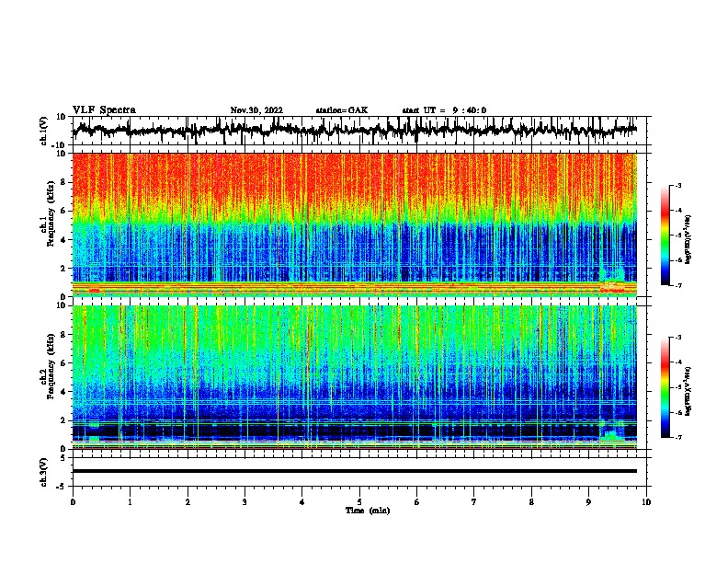Click the '-10' tick of ch.1 voltage axis
The image size is (728, 563).
tap(60, 145)
